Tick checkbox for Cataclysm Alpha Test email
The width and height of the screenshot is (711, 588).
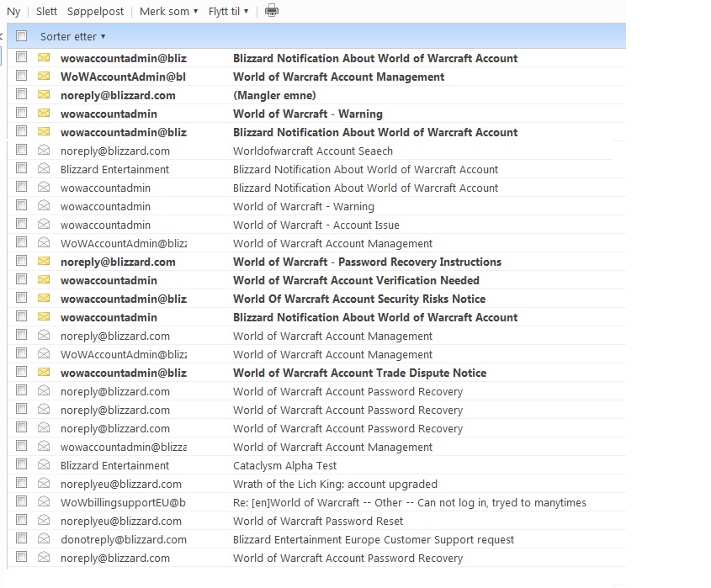[x=21, y=464]
